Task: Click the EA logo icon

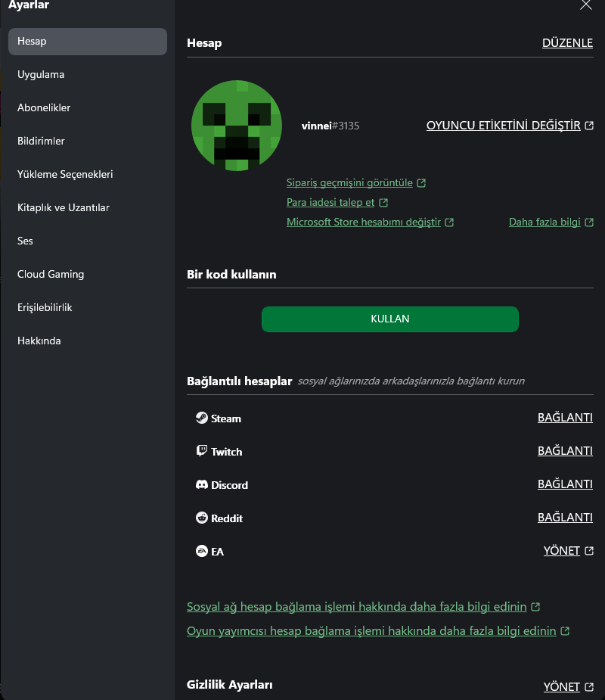Action: click(202, 551)
